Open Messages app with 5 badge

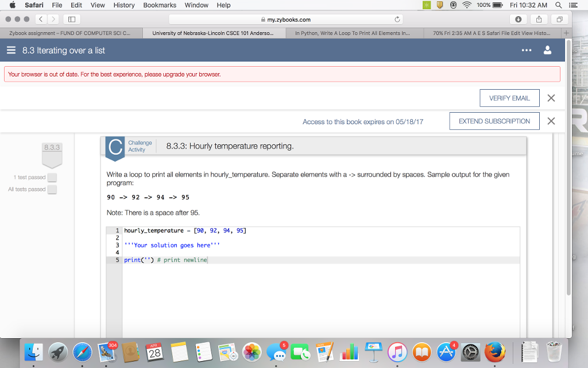coord(276,352)
